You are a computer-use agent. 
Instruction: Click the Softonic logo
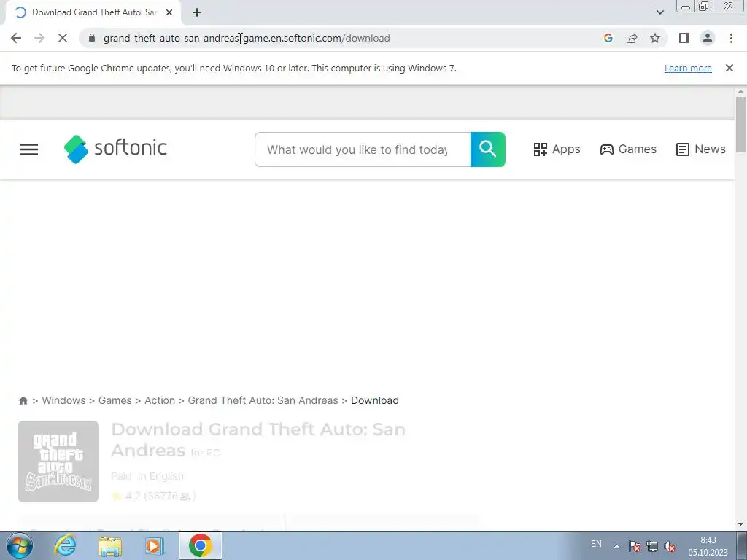(x=115, y=149)
